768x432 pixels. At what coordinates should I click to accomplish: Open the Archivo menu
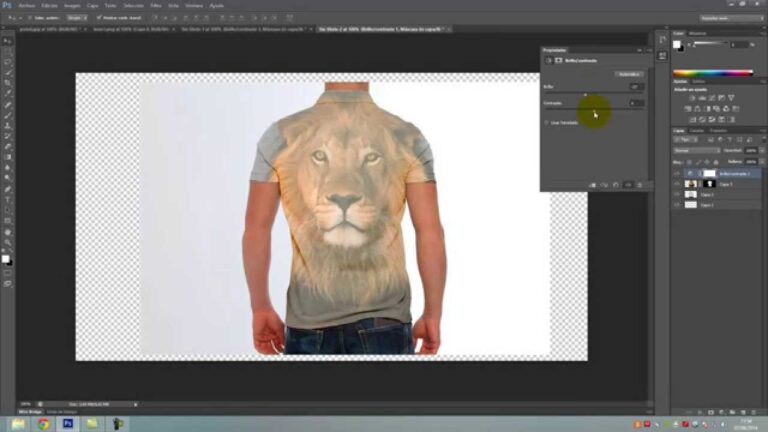pos(27,6)
